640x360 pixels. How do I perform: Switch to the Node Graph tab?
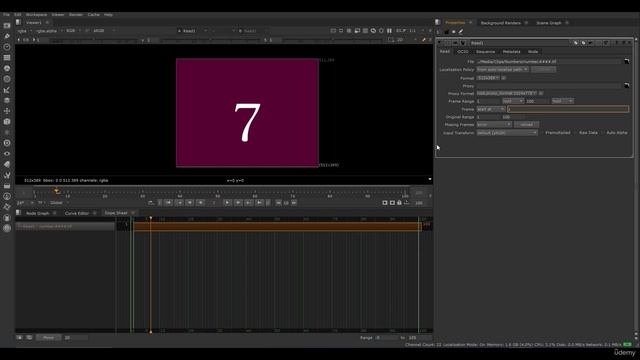tap(38, 213)
